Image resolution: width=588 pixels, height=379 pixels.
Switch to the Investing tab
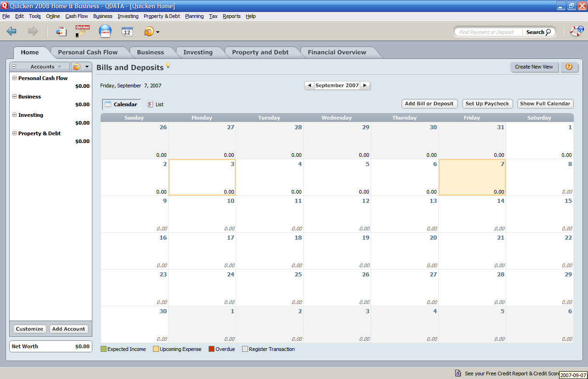[198, 52]
